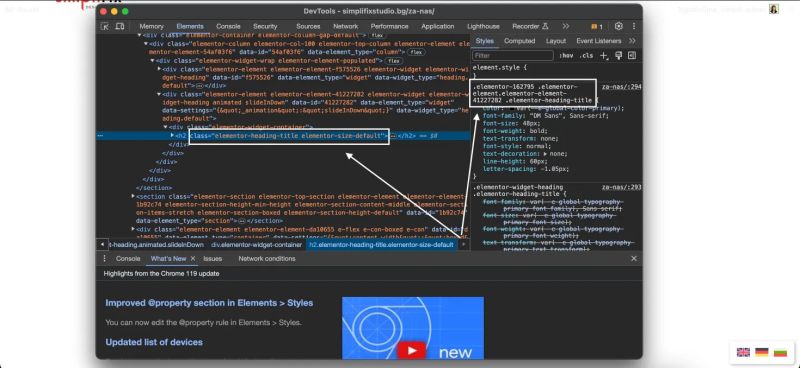800x368 pixels.
Task: Open za-nas/:294 stylesheet source link
Action: (621, 87)
